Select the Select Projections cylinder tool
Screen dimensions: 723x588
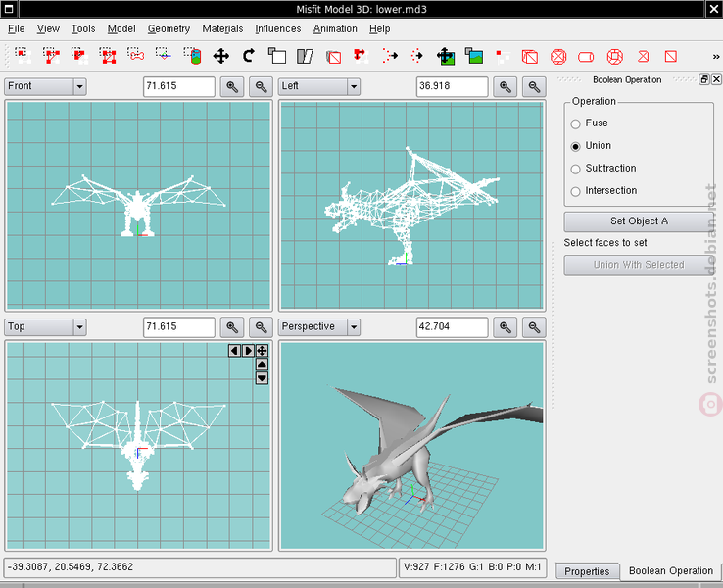click(192, 56)
